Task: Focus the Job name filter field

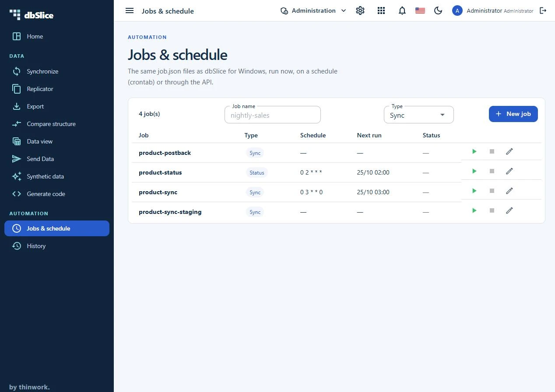Action: 273,115
